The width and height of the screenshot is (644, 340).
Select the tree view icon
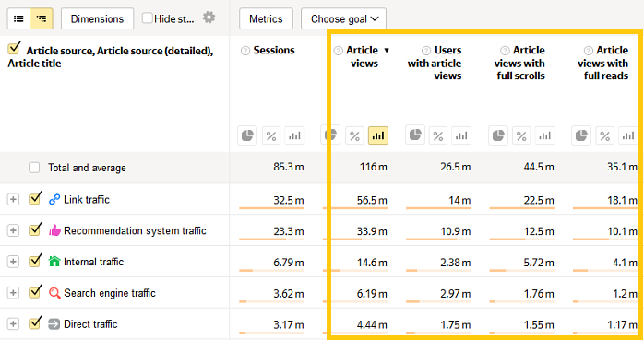pos(42,18)
